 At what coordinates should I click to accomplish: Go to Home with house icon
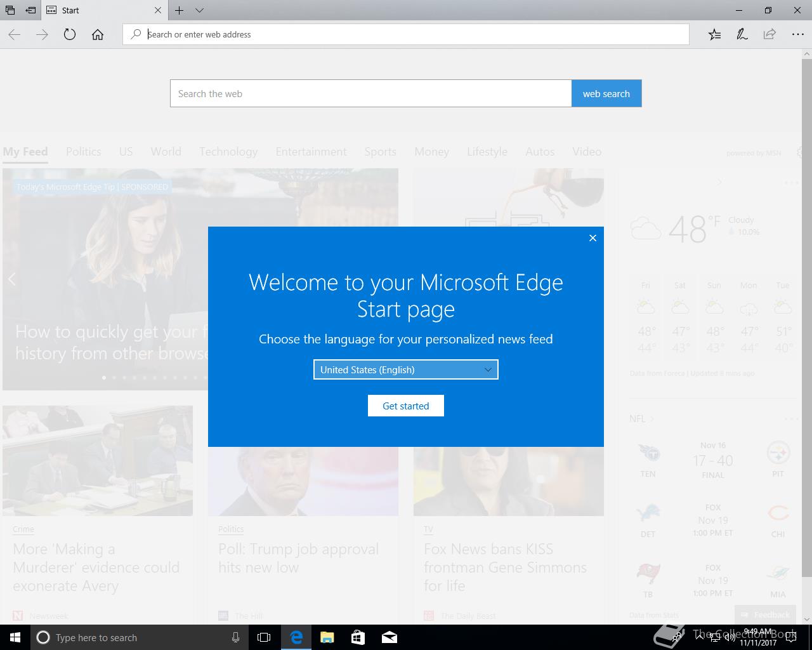[x=98, y=34]
